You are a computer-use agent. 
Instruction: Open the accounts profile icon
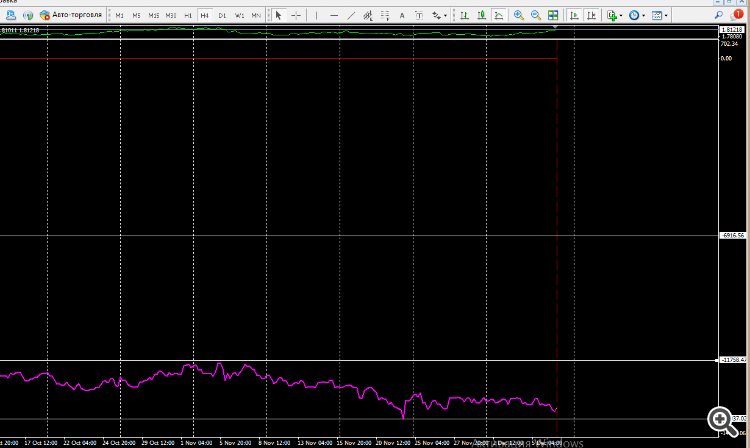tap(11, 15)
